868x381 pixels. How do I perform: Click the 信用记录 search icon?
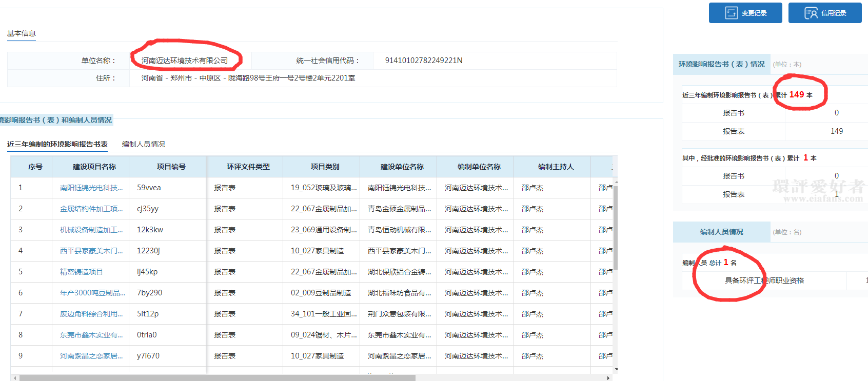coord(811,13)
